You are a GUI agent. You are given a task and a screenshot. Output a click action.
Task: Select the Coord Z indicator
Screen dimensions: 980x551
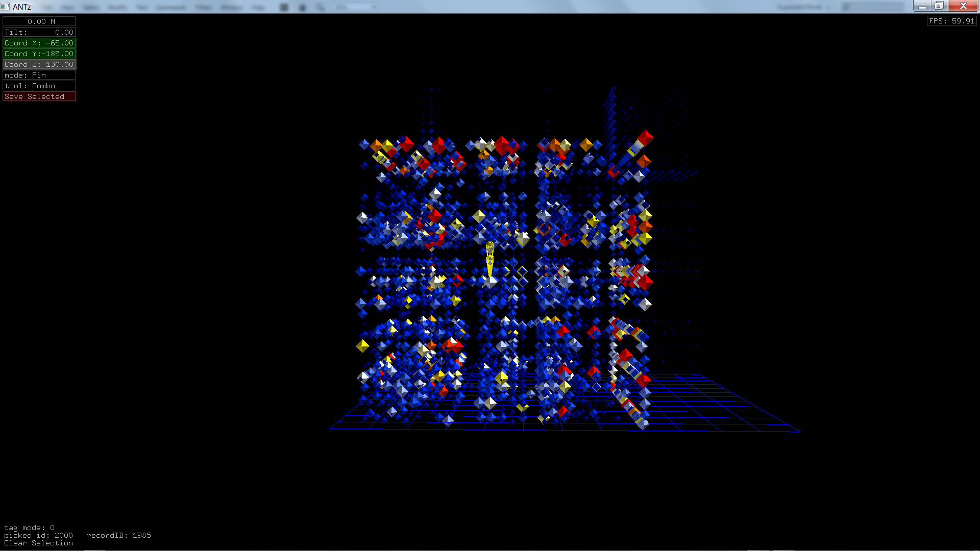click(x=39, y=64)
